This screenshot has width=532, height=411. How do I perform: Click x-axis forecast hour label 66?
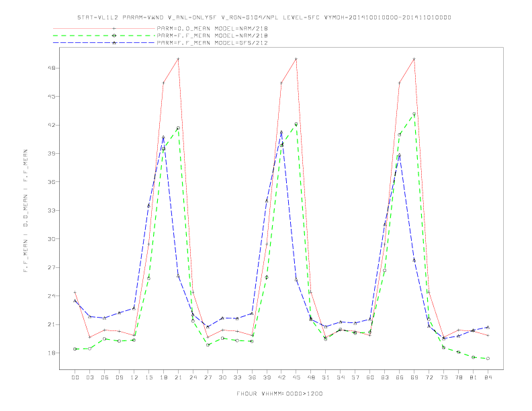400,377
